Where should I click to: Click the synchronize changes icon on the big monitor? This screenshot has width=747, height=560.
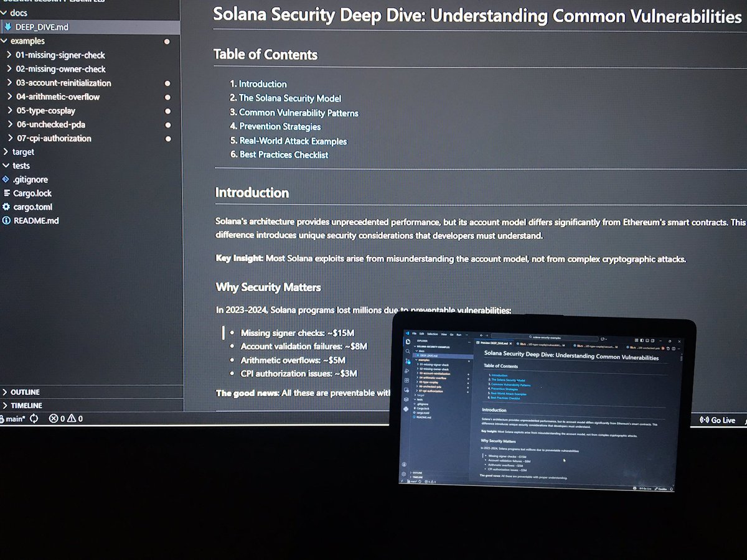coord(34,419)
